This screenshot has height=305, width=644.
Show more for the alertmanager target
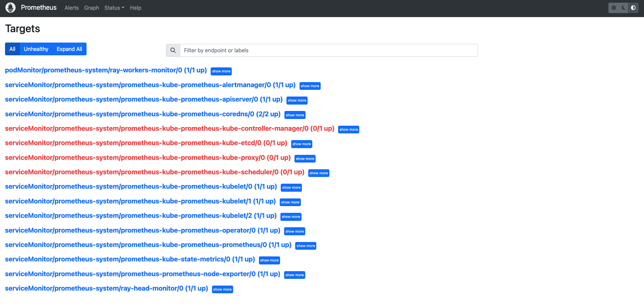tap(310, 86)
